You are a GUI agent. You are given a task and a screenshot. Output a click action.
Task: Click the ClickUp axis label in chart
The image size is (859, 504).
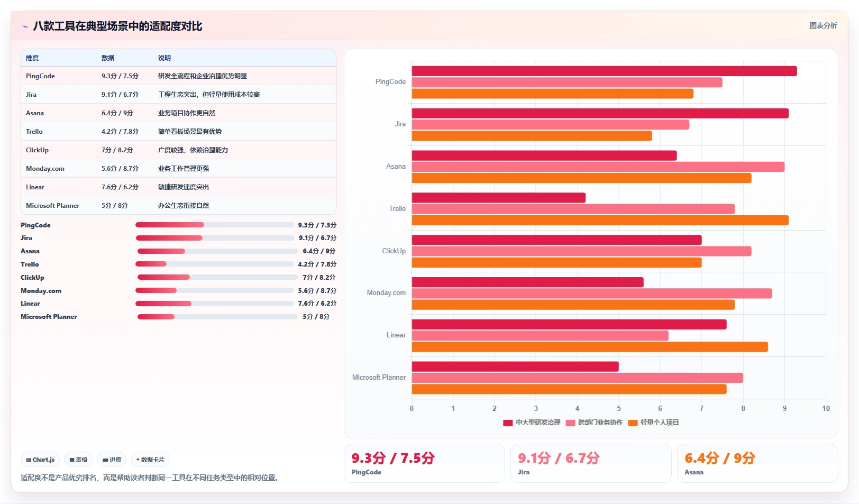[x=394, y=251]
